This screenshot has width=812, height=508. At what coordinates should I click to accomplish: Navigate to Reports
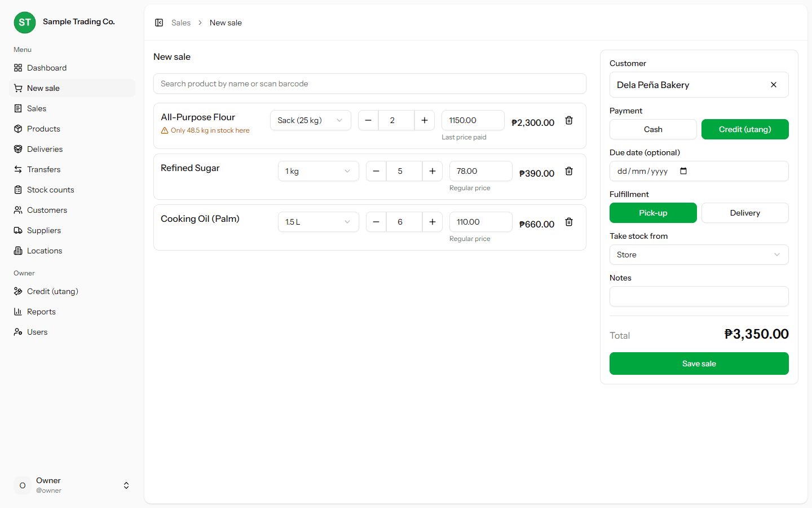72,312
